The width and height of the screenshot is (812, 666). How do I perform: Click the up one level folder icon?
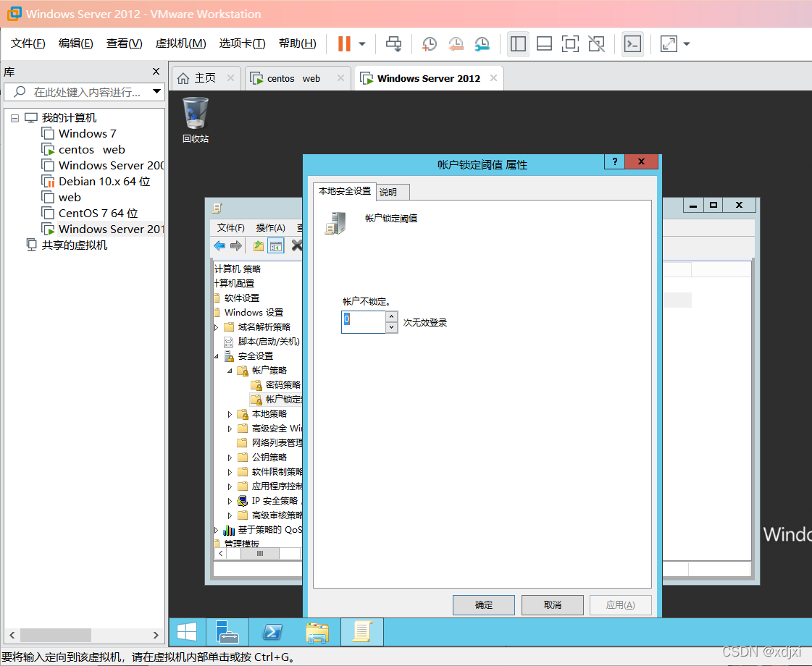[x=259, y=246]
